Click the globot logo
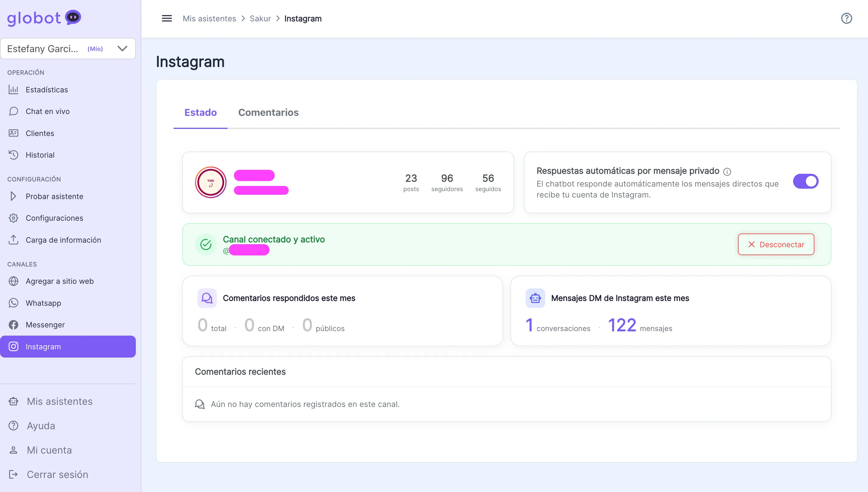This screenshot has width=868, height=492. 44,18
